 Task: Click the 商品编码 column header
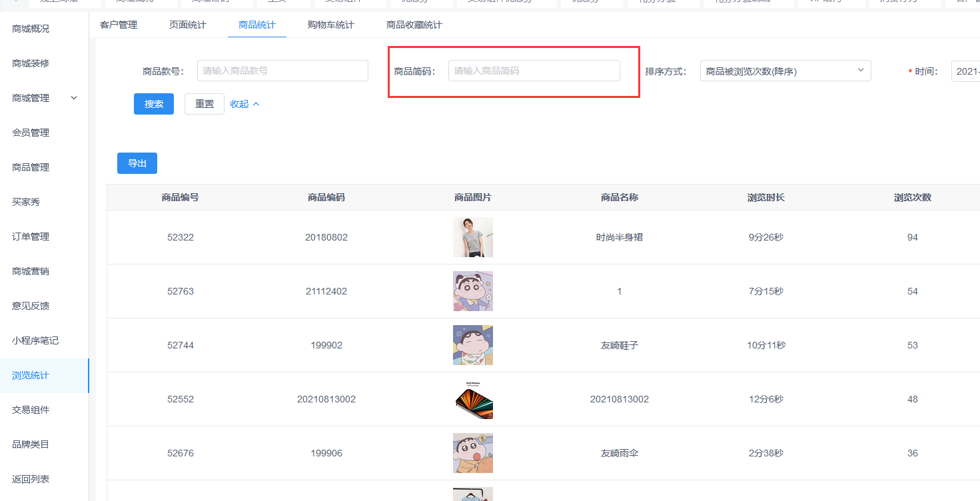(326, 197)
